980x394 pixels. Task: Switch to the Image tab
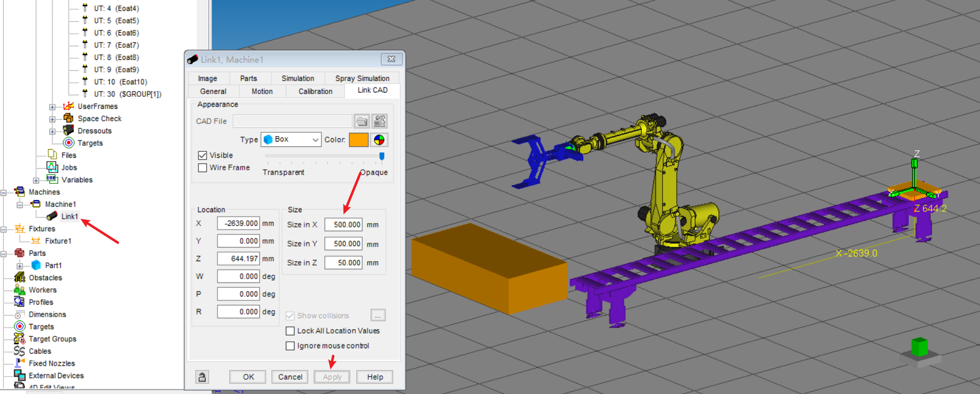click(x=208, y=78)
